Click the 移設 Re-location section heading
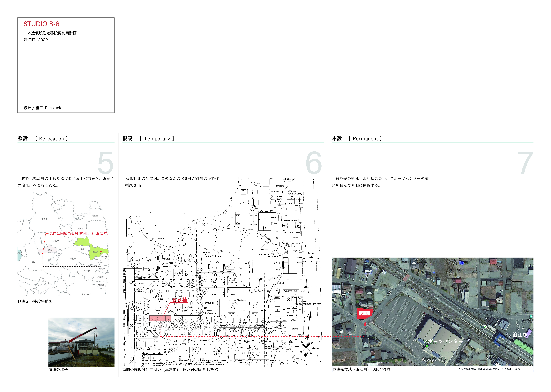 coord(43,139)
